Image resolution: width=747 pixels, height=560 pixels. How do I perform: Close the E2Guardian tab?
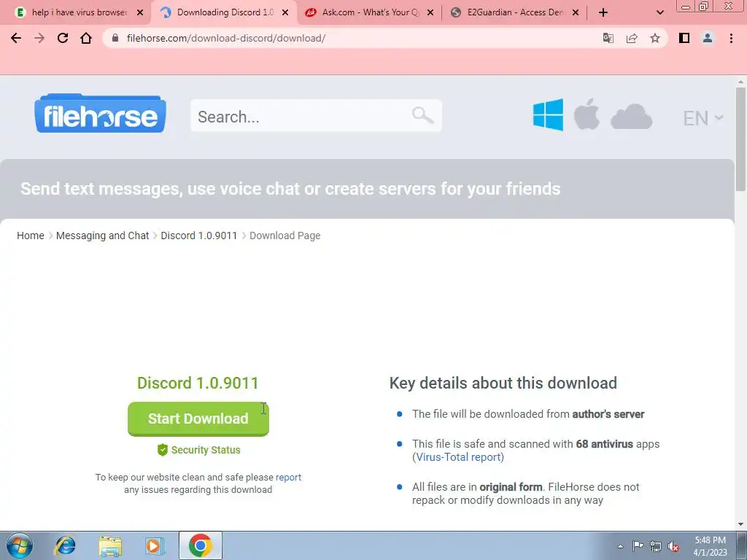click(576, 13)
